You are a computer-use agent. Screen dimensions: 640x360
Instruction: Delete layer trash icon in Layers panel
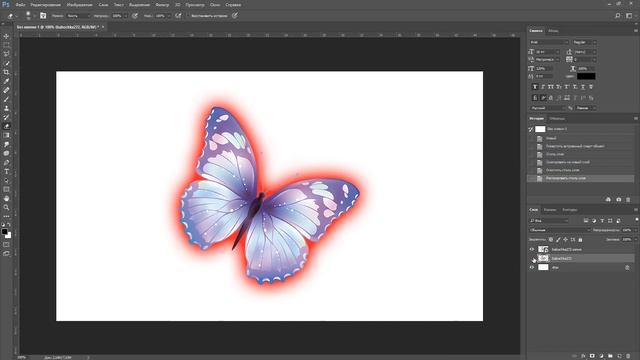[x=628, y=356]
